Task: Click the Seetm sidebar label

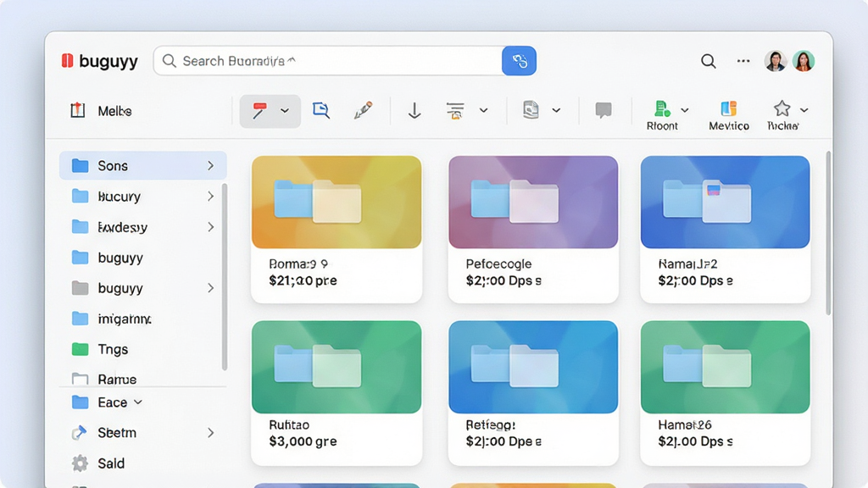Action: point(117,433)
